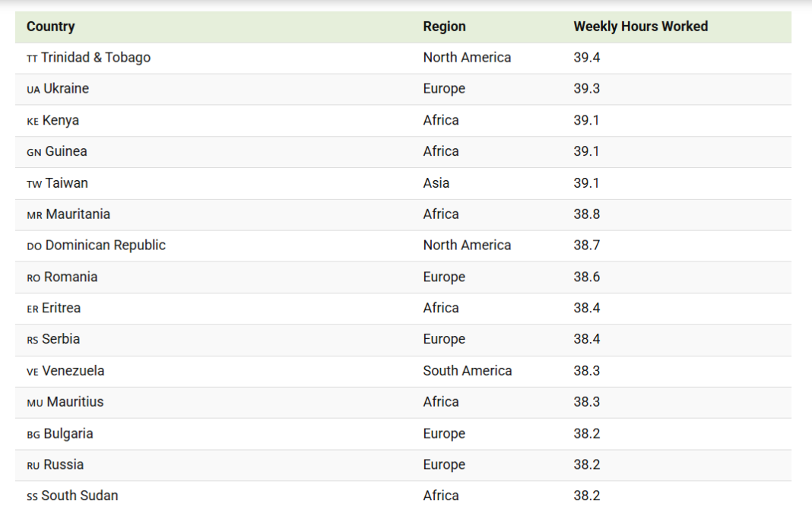
Task: Select Eritrea's 38.4 hours value
Action: 586,309
